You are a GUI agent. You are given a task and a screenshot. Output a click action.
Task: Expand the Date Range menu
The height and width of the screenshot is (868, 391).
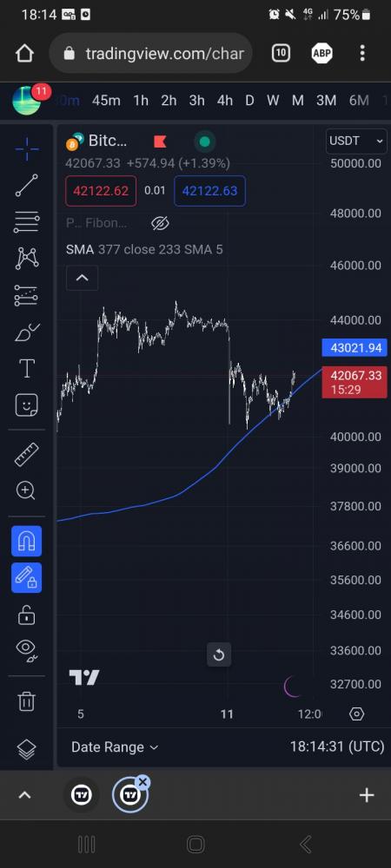click(115, 746)
